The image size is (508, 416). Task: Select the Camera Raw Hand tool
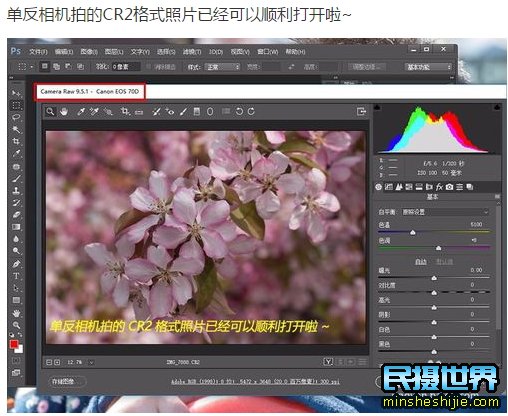[x=64, y=111]
